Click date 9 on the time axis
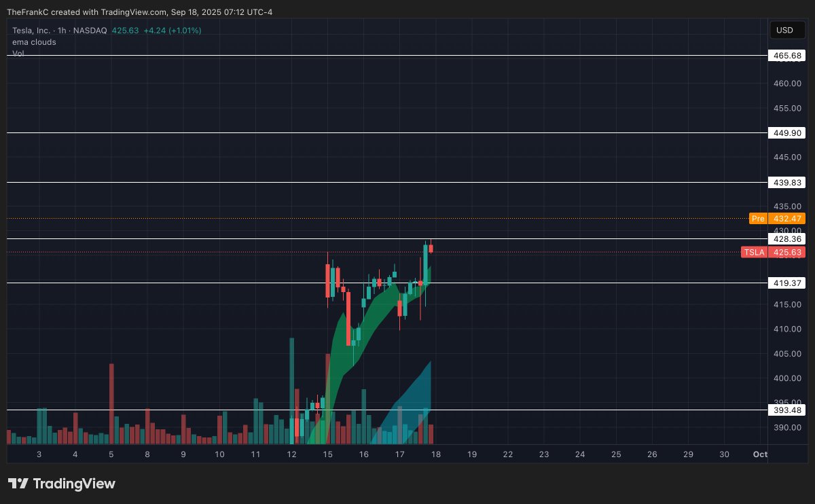 point(183,454)
